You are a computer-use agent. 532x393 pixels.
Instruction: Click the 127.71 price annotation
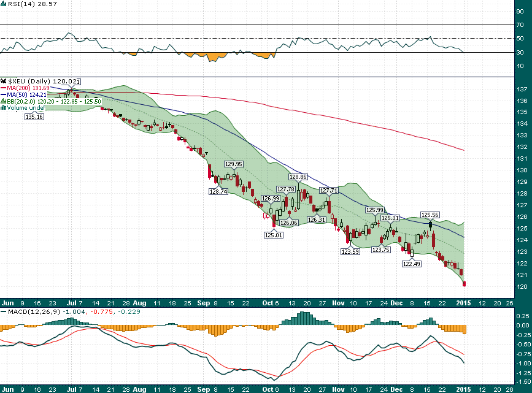pos(329,191)
